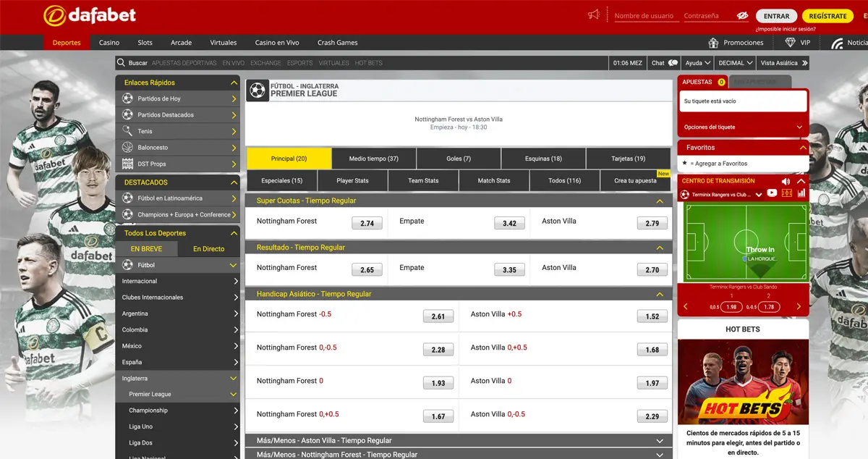Select the Esquinas (18) tab

543,159
